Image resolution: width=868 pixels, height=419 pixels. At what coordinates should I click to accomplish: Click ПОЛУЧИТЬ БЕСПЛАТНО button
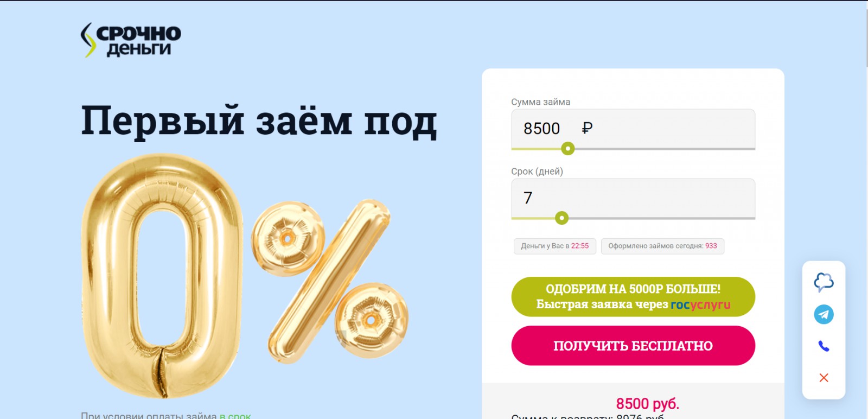[633, 346]
